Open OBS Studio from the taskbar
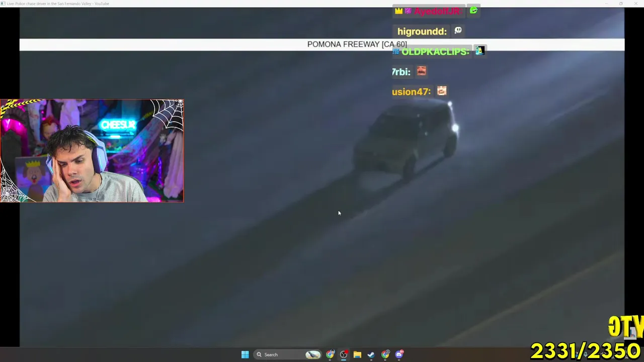The width and height of the screenshot is (644, 362). coord(344,354)
